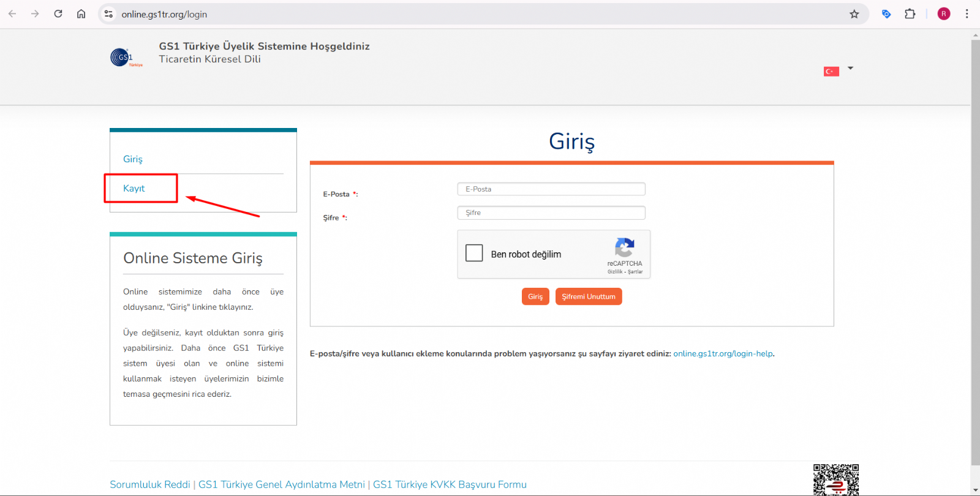Open the browser extensions puzzle icon
Image resolution: width=980 pixels, height=496 pixels.
coord(910,14)
